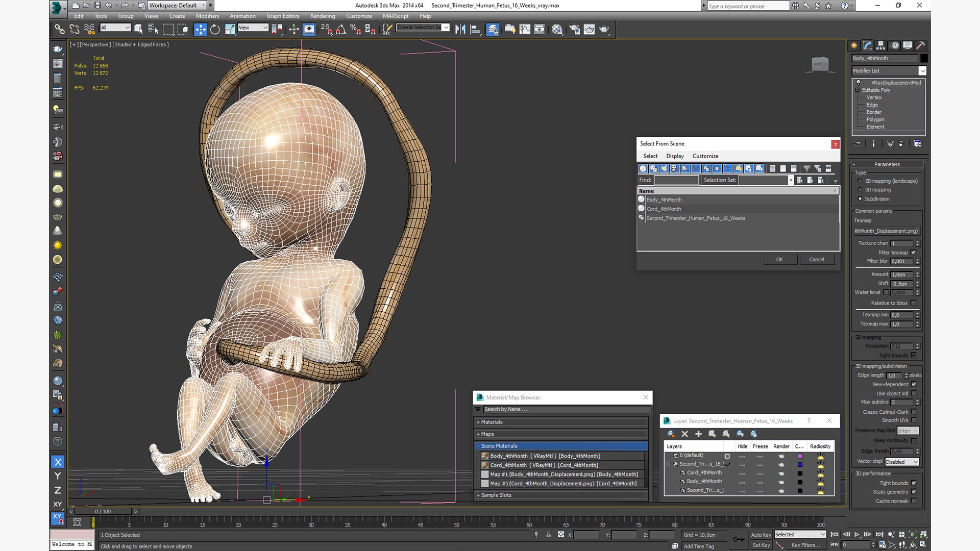Toggle Filter texmap checkbox
980x551 pixels.
913,252
